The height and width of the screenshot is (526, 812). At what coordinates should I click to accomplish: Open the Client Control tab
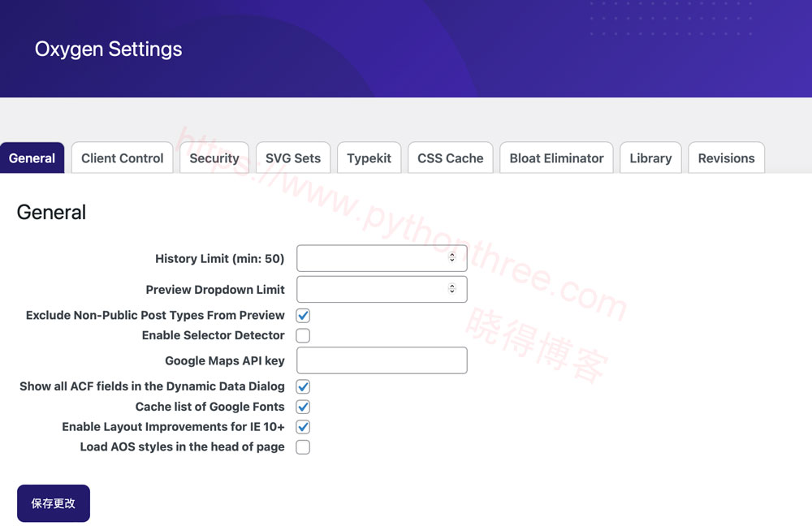point(123,158)
